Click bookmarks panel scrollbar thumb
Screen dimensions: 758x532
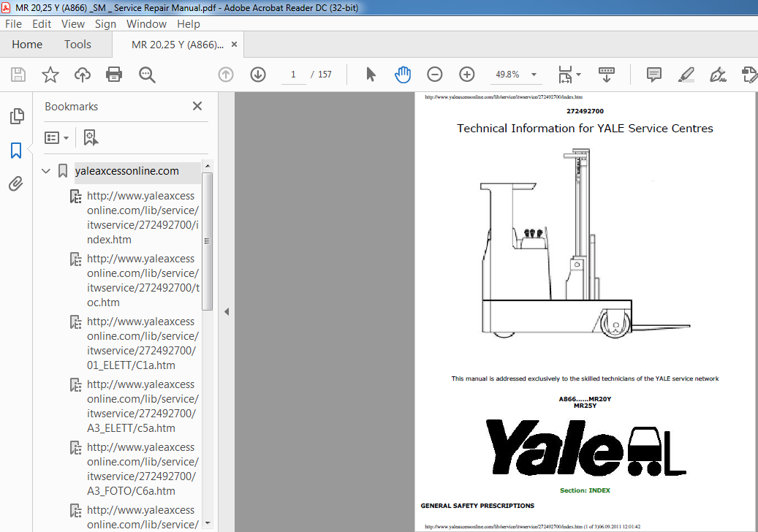click(207, 241)
